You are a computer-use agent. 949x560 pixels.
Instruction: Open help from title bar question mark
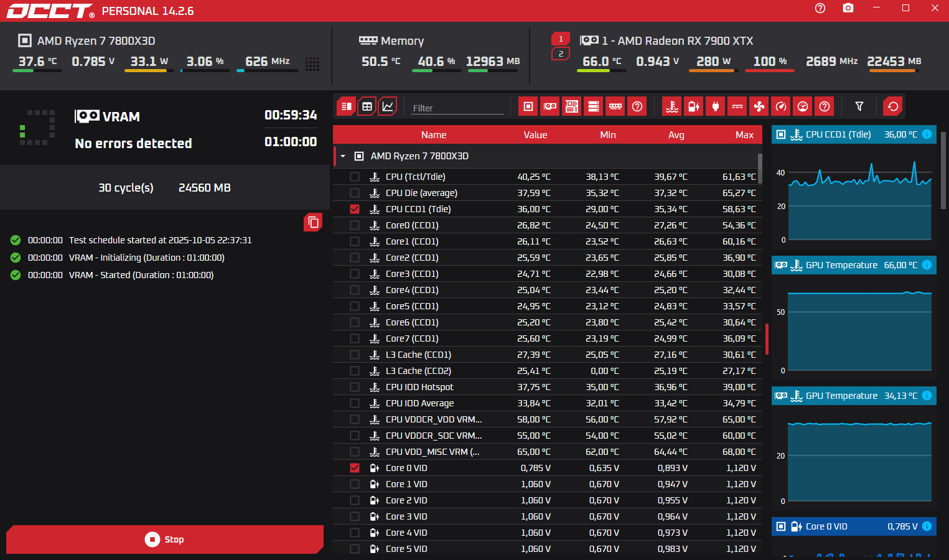coord(820,8)
